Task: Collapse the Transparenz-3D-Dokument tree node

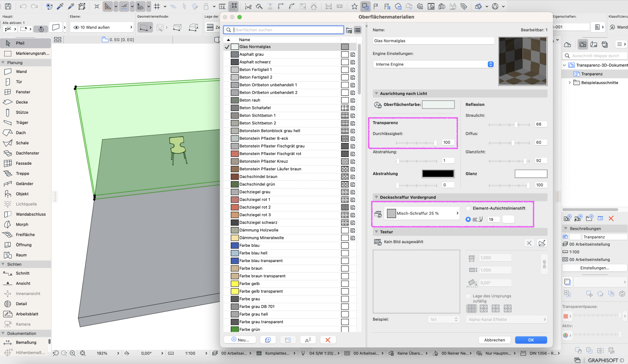Action: pyautogui.click(x=565, y=66)
